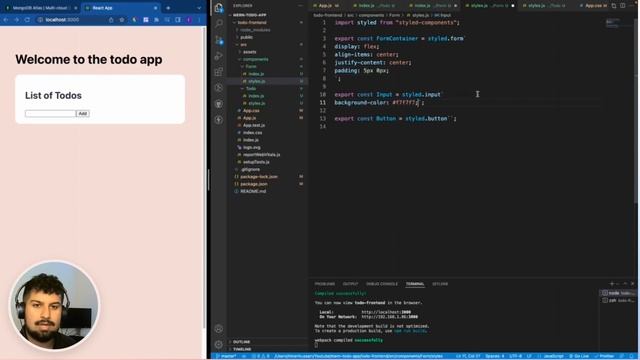Click the webcam presenter video thumbnail
Screen dimensions: 640x360
pos(54,305)
